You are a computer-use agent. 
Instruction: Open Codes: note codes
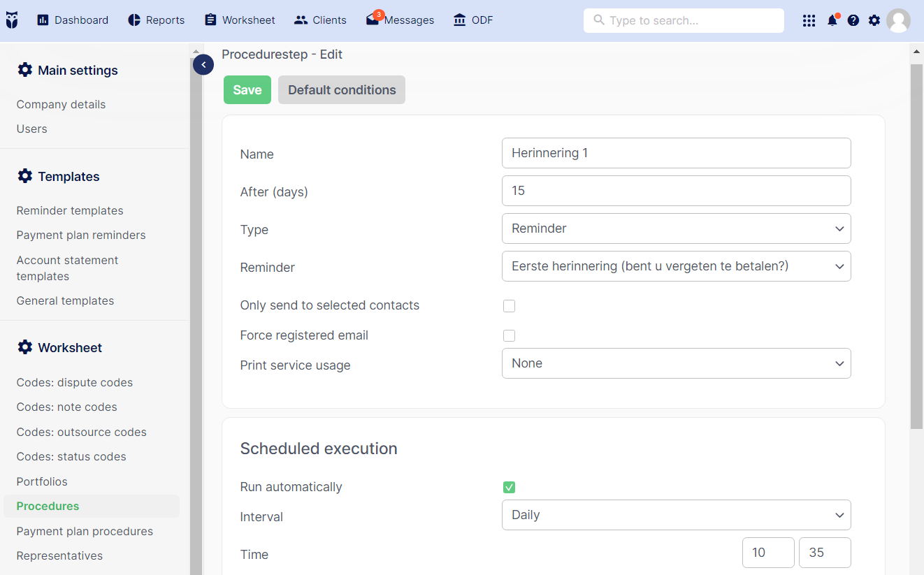coord(67,407)
